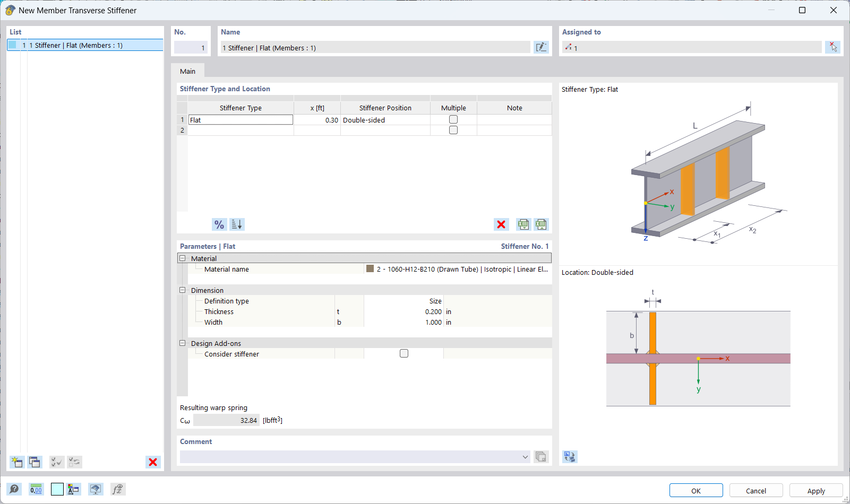Open the fx formula editor icon
850x504 pixels.
tap(118, 489)
